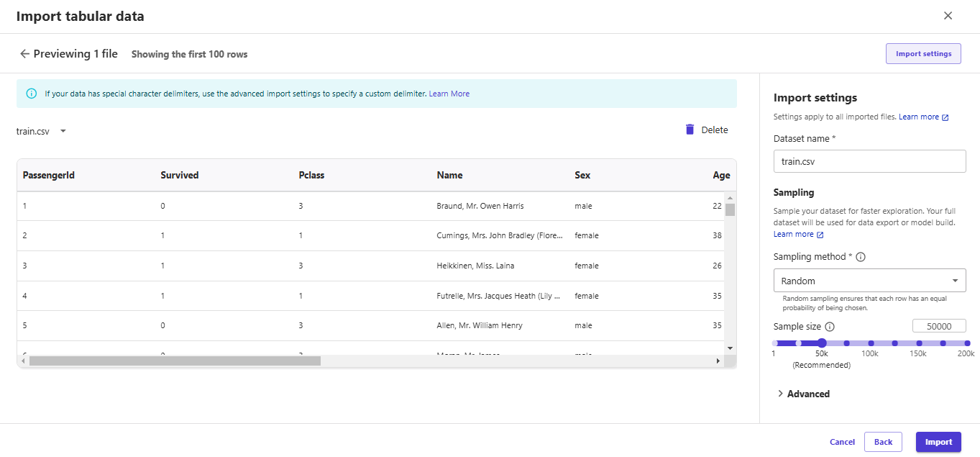Image resolution: width=980 pixels, height=457 pixels.
Task: Select the cell 'Allen, Mr. William Henry'
Action: coord(480,325)
